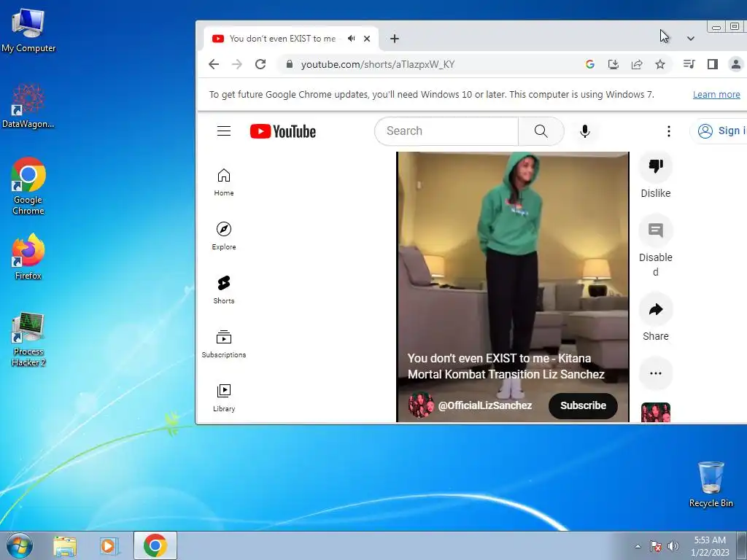The width and height of the screenshot is (747, 560).
Task: Click the channel avatar on the short
Action: (x=421, y=405)
